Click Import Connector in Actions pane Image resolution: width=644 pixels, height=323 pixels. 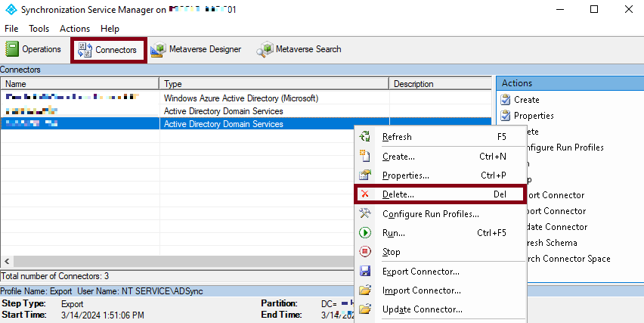[556, 211]
